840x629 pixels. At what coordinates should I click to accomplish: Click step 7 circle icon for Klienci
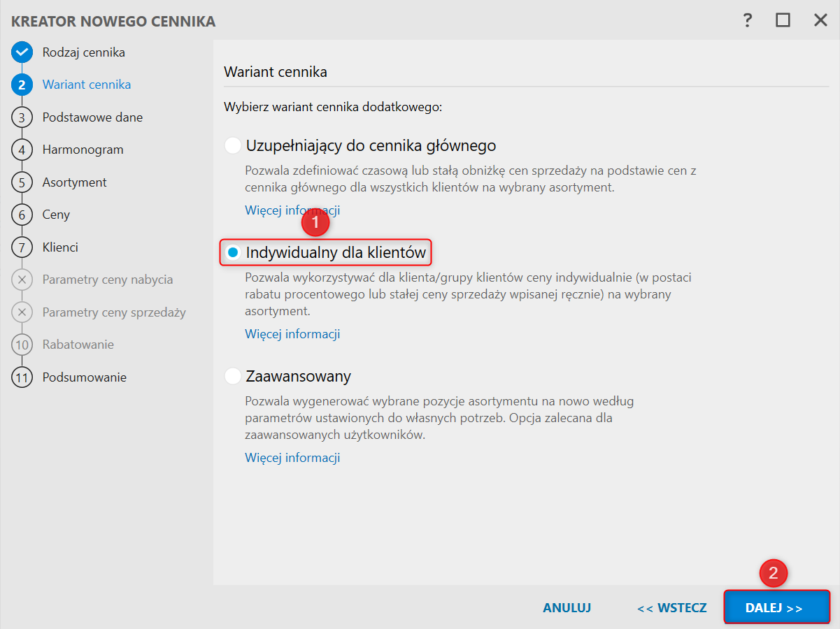pos(22,247)
